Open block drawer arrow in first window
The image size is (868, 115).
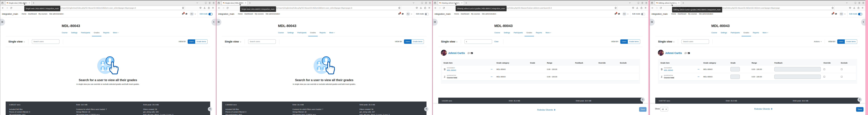[x=214, y=22]
